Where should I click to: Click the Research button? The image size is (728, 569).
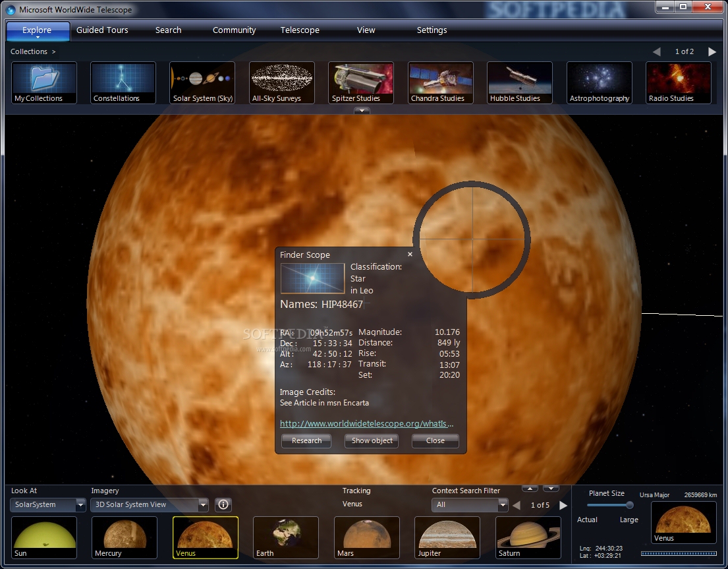tap(306, 440)
